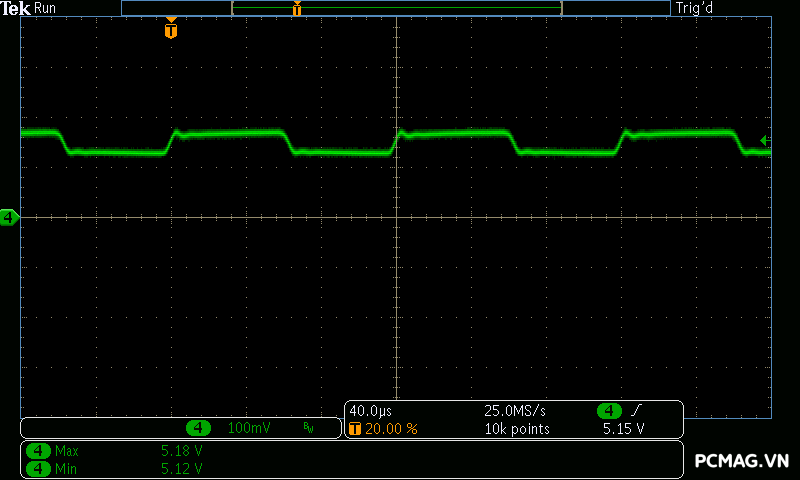Select the channel 4 ground reference marker

point(9,217)
